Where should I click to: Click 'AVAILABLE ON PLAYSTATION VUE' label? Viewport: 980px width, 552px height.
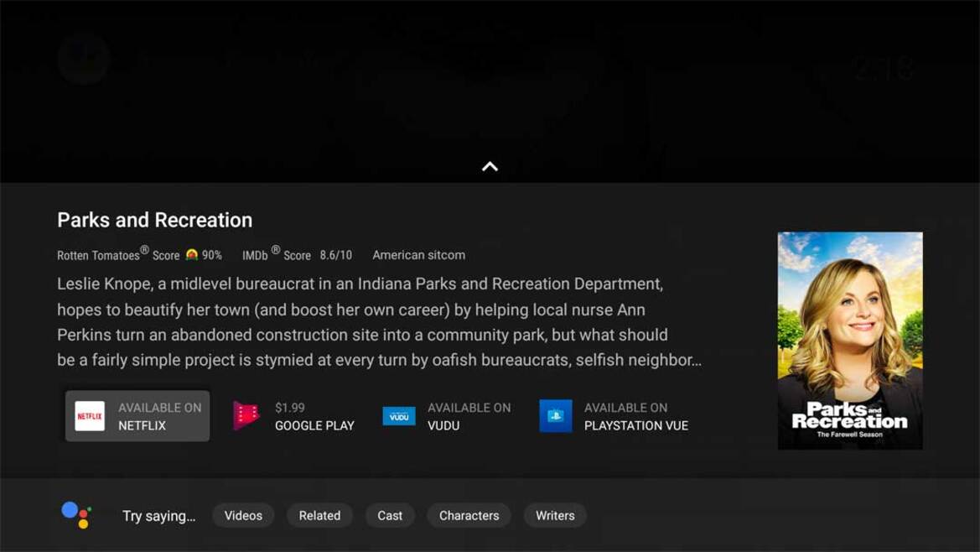click(636, 416)
